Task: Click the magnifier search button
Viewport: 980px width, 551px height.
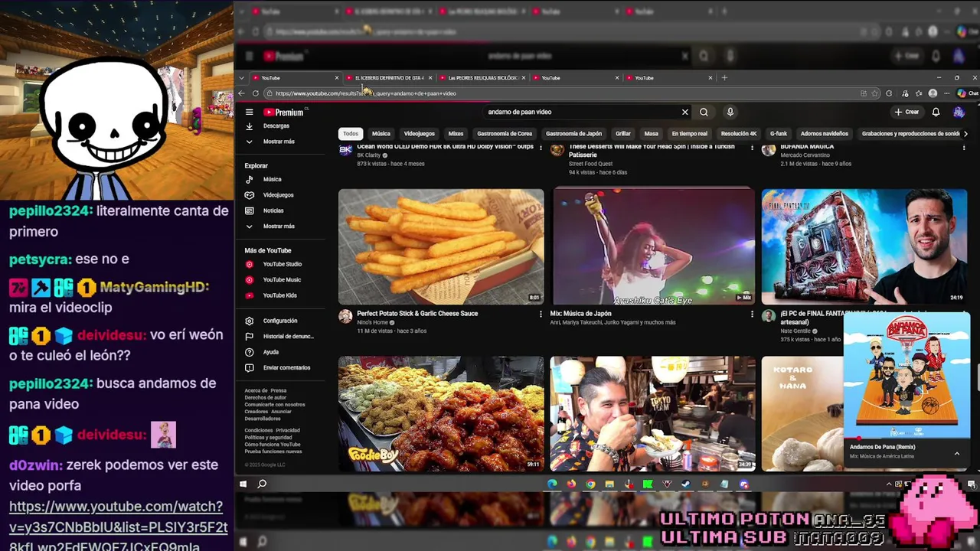Action: point(704,112)
